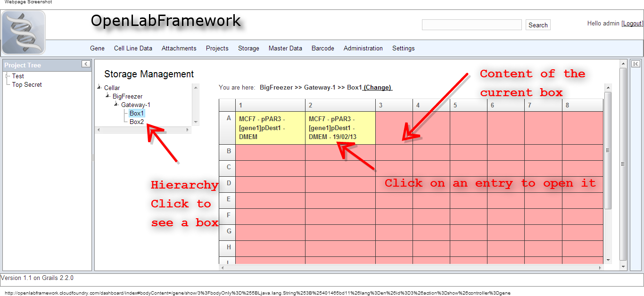Image resolution: width=644 pixels, height=296 pixels.
Task: Click the OpenLabFramework DNA logo
Action: [x=24, y=31]
